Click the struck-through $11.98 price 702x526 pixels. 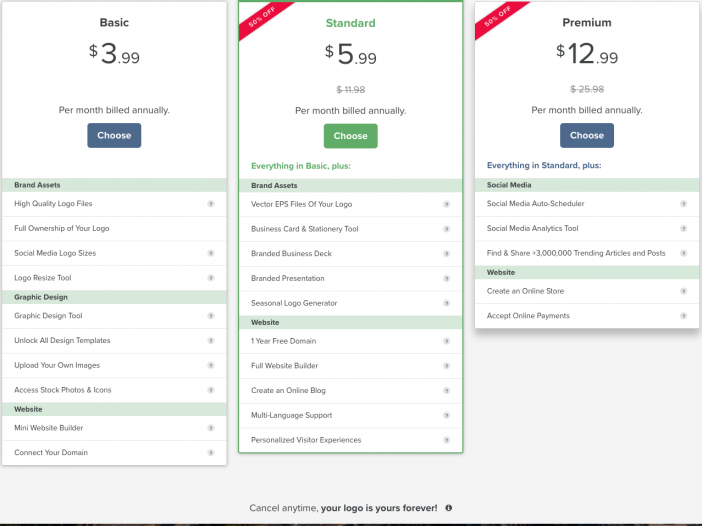(351, 90)
